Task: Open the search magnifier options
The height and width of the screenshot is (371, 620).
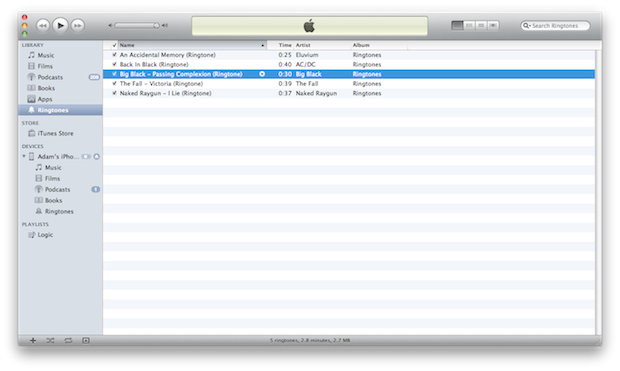Action: [526, 26]
